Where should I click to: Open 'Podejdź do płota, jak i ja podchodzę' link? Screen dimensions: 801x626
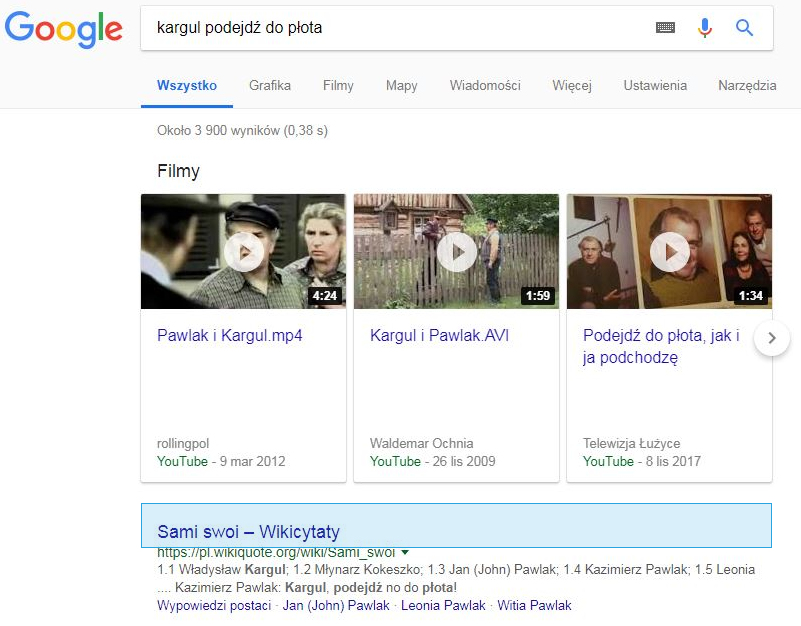(661, 346)
